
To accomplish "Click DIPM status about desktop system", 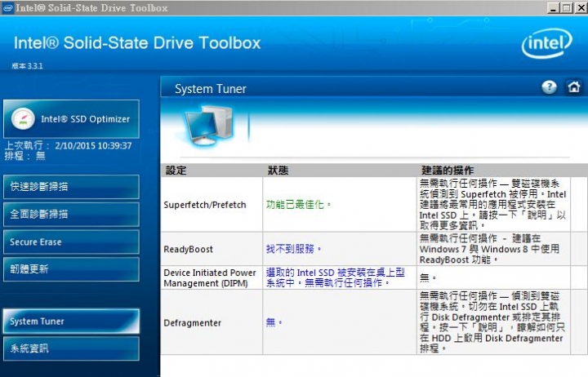I will (336, 277).
